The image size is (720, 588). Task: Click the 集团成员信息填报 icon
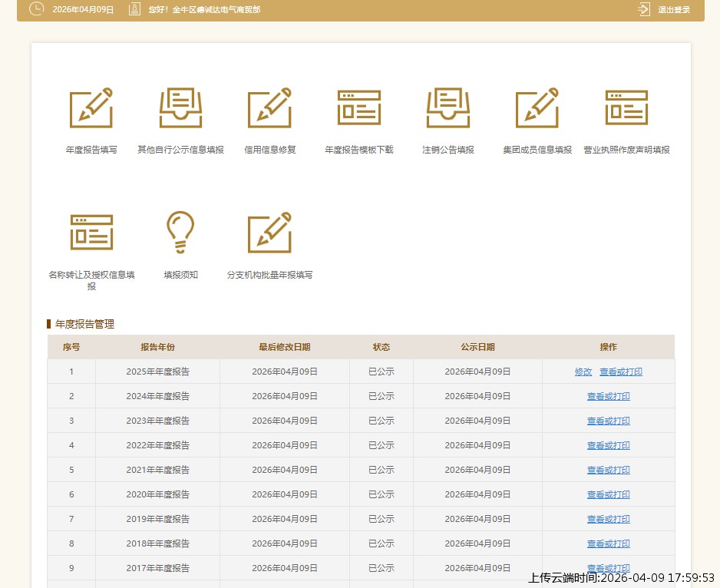pos(537,107)
